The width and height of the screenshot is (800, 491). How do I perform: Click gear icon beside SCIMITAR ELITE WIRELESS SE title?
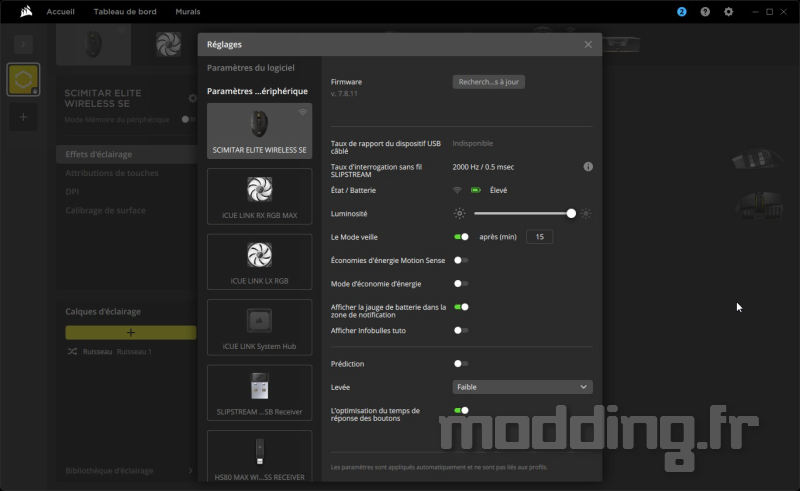coord(192,98)
